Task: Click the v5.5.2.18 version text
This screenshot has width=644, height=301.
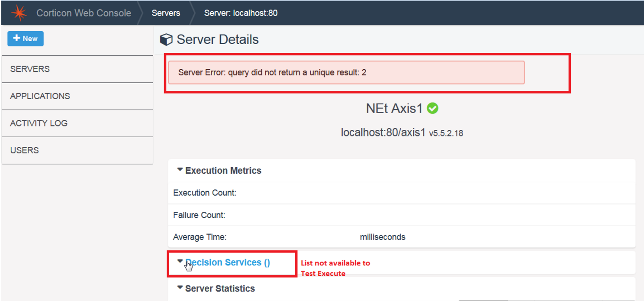Action: (446, 133)
